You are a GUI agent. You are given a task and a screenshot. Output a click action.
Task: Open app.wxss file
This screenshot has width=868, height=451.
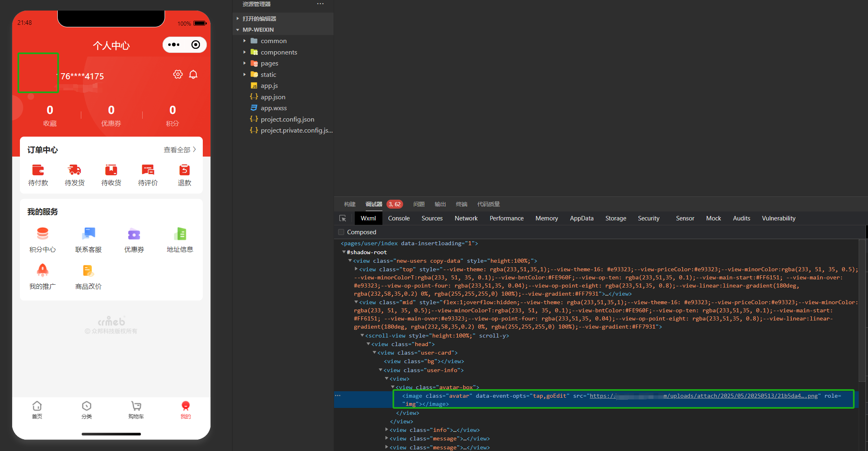point(273,108)
